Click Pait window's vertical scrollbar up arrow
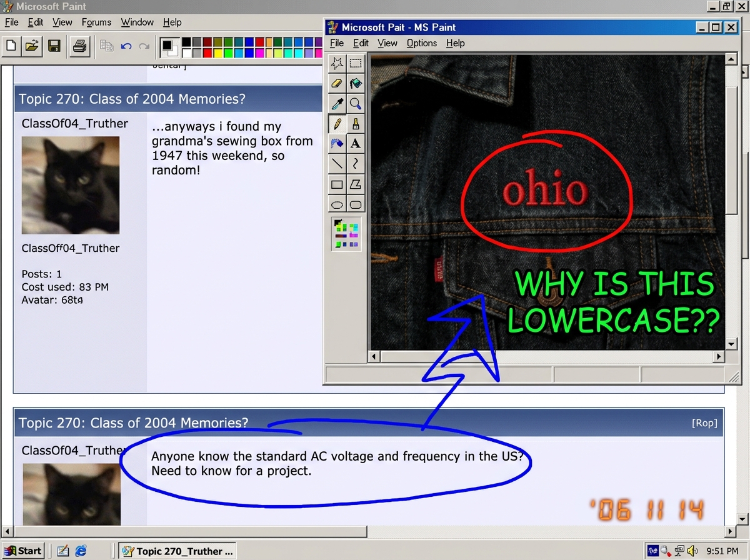750x560 pixels. (731, 59)
